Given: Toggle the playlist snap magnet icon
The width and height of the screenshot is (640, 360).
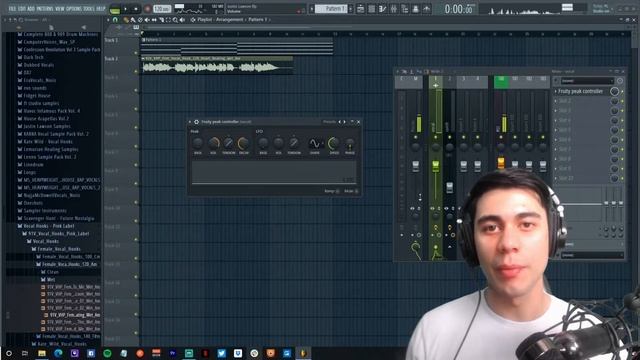Looking at the screenshot, I should 115,20.
